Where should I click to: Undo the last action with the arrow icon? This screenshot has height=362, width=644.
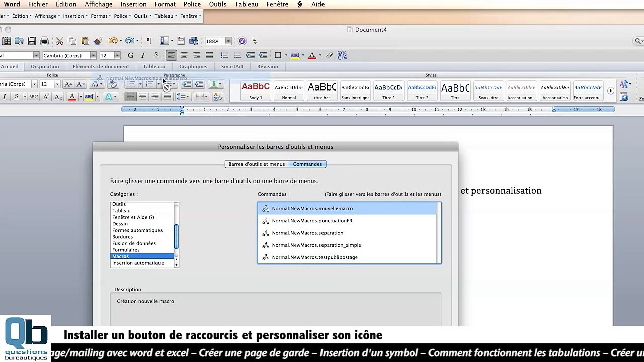point(113,41)
